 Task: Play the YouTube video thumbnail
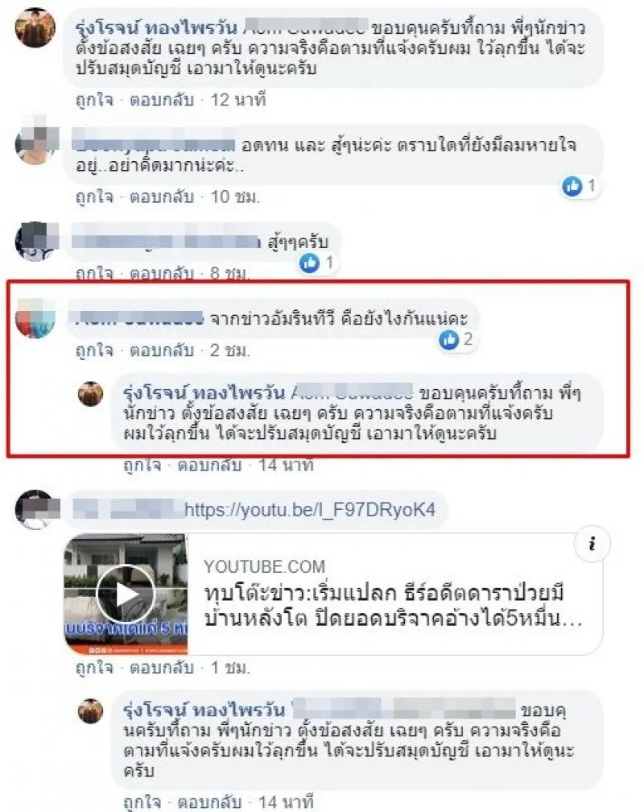pyautogui.click(x=126, y=594)
